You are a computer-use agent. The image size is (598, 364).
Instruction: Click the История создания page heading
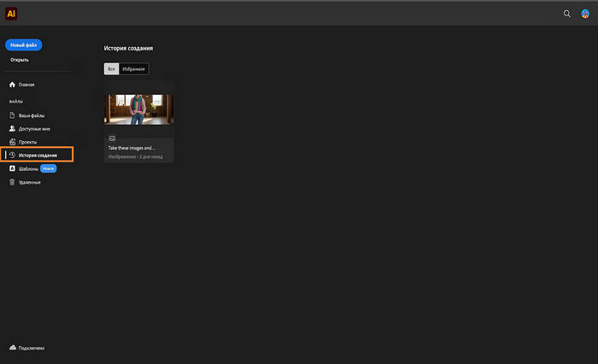[x=128, y=49]
